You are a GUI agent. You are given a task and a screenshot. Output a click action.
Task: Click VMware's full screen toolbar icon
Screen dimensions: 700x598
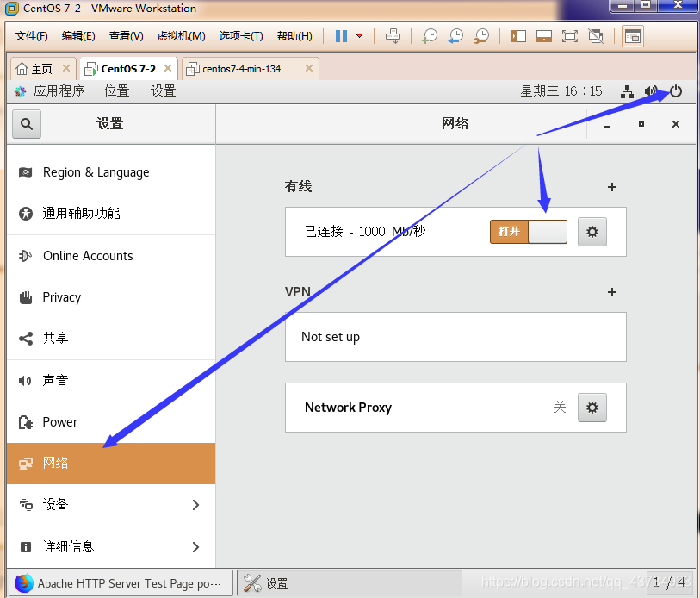pos(568,36)
